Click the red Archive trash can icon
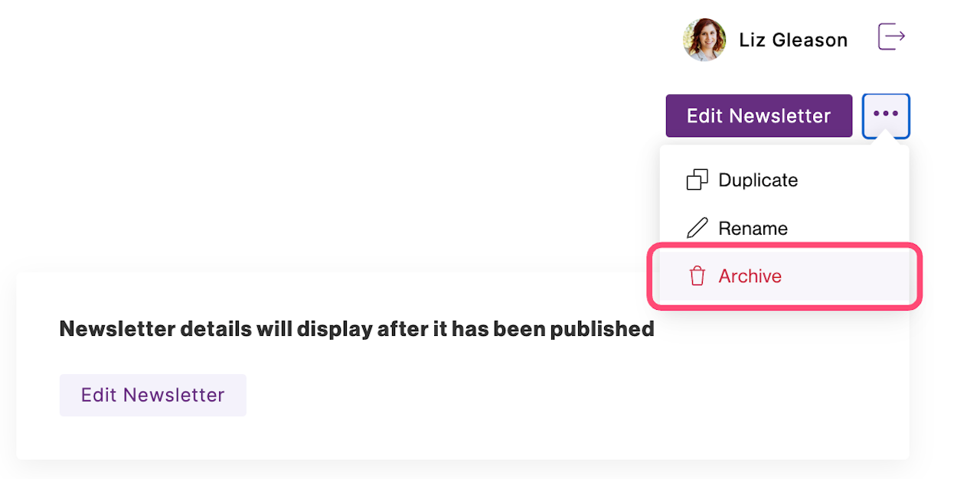Image resolution: width=980 pixels, height=479 pixels. point(697,276)
